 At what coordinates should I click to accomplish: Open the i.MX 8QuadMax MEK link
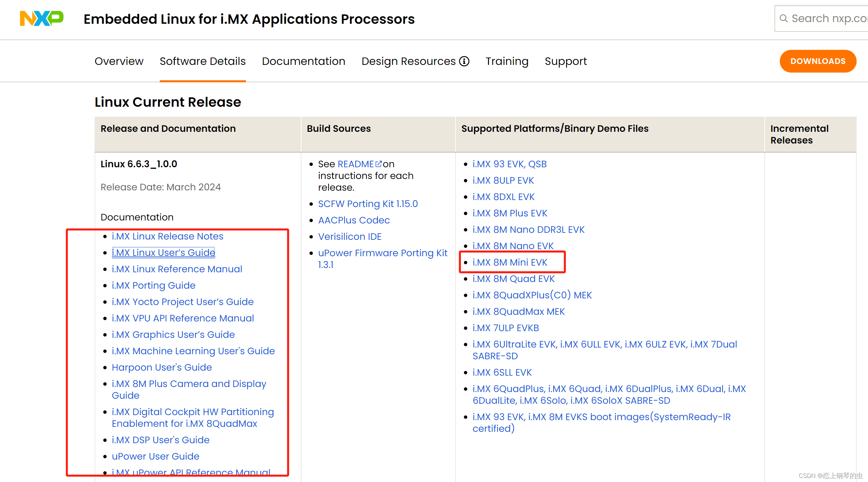tap(519, 311)
